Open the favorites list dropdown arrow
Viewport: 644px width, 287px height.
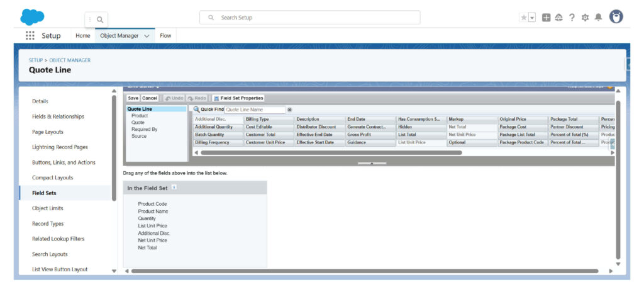coord(532,18)
